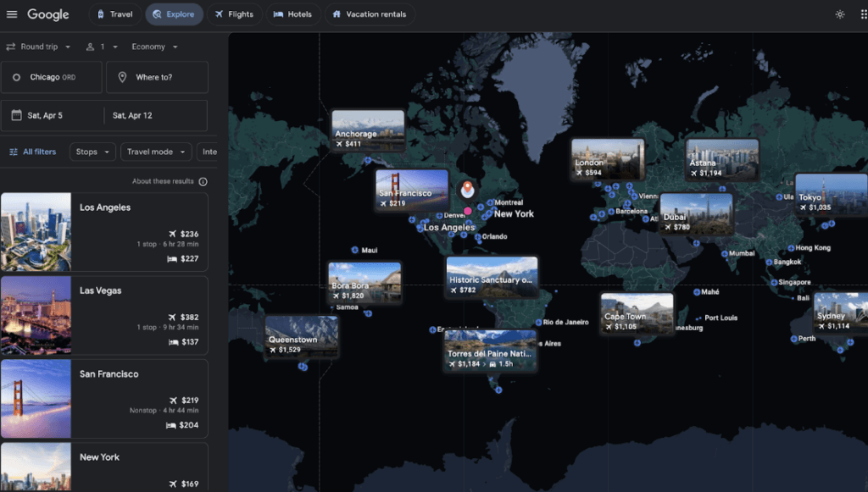Open the Round trip dropdown

[x=38, y=47]
